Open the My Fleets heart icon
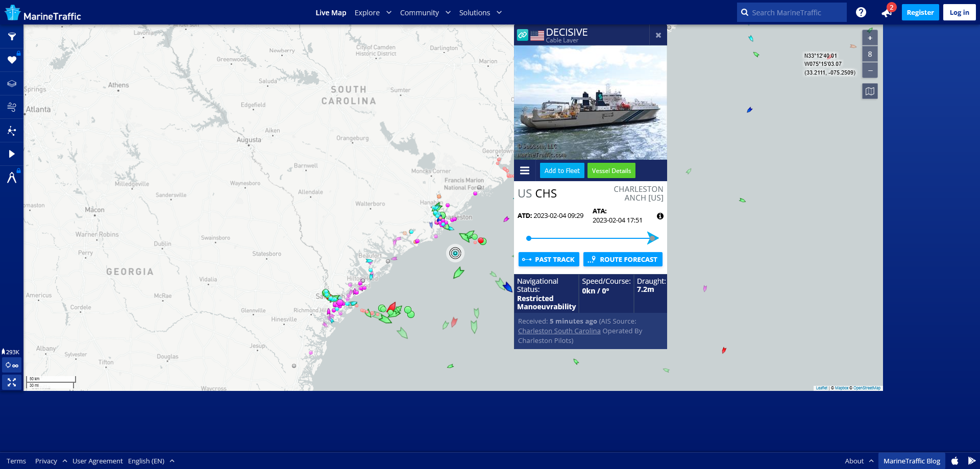 12,60
